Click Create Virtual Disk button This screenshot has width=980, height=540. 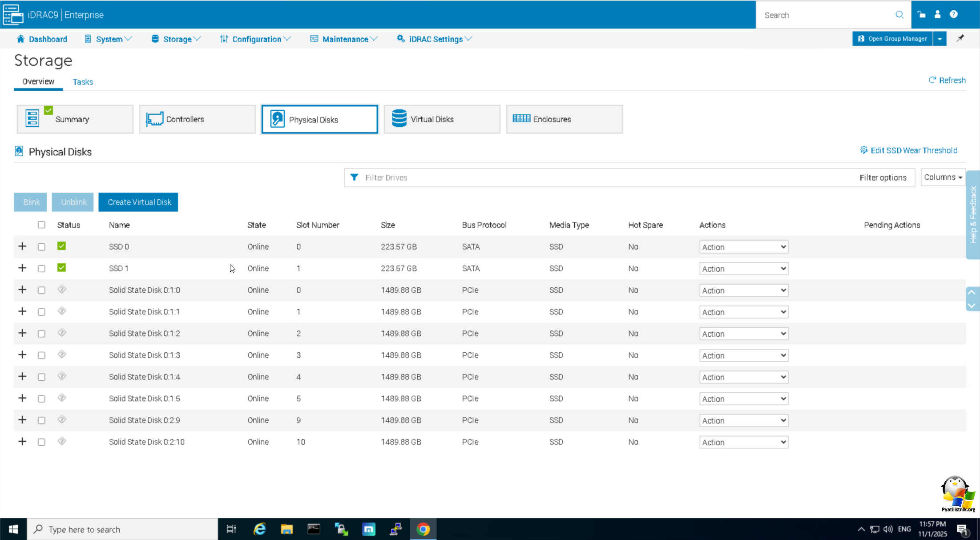tap(138, 202)
